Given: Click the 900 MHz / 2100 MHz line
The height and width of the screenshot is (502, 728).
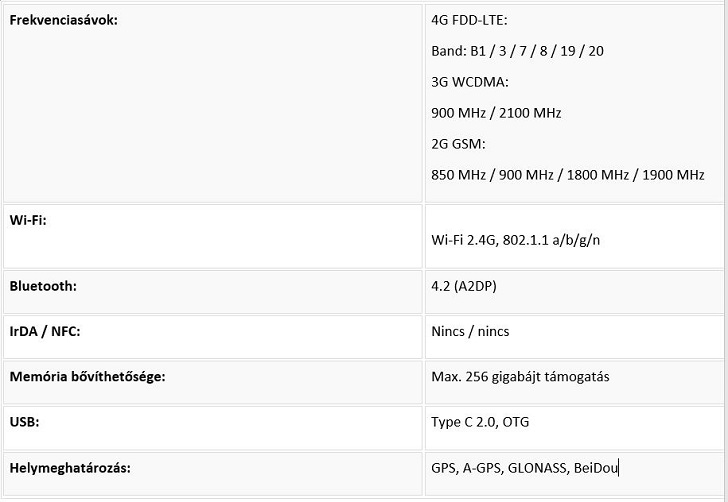Looking at the screenshot, I should (496, 113).
